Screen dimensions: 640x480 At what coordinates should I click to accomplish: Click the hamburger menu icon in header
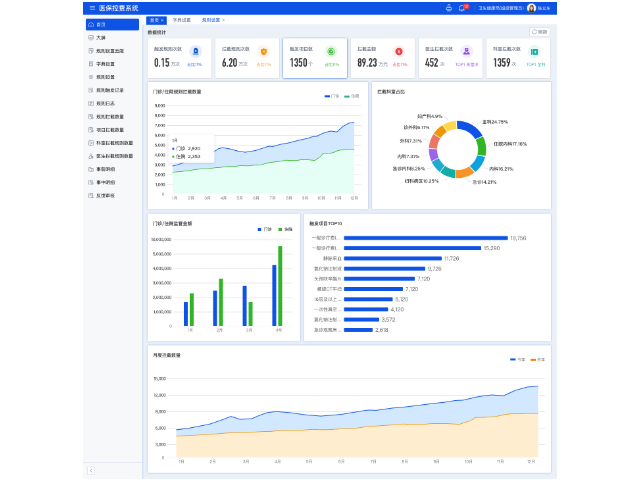pos(91,8)
